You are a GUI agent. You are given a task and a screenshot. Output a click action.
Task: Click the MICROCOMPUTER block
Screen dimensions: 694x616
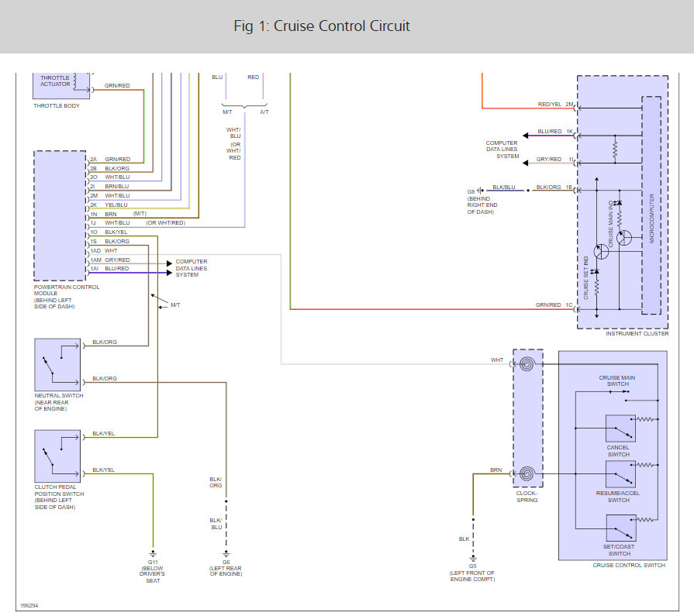651,205
